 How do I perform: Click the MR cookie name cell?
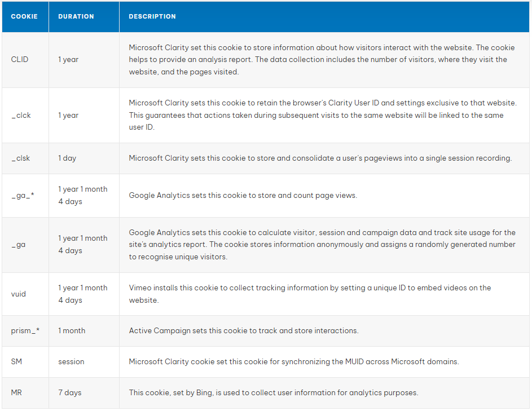(x=16, y=392)
